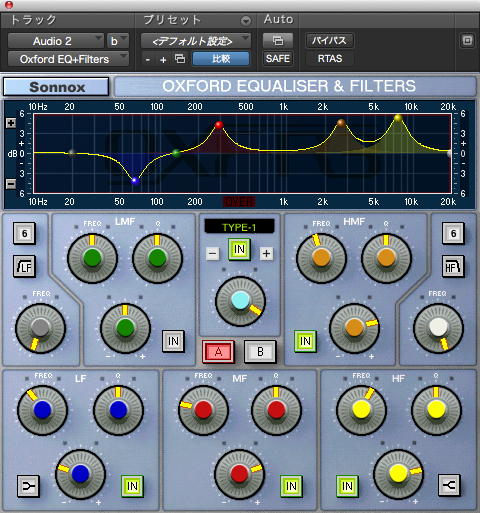Click the LF FREQ knob
The width and height of the screenshot is (480, 513).
click(x=42, y=410)
